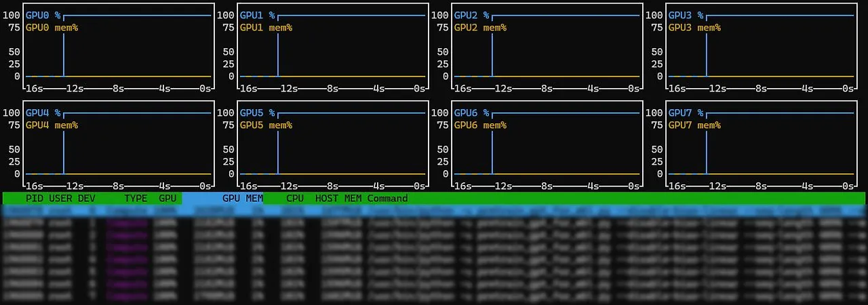Click the 'GPU1 mem%' legend label
This screenshot has width=868, height=305.
click(x=266, y=28)
